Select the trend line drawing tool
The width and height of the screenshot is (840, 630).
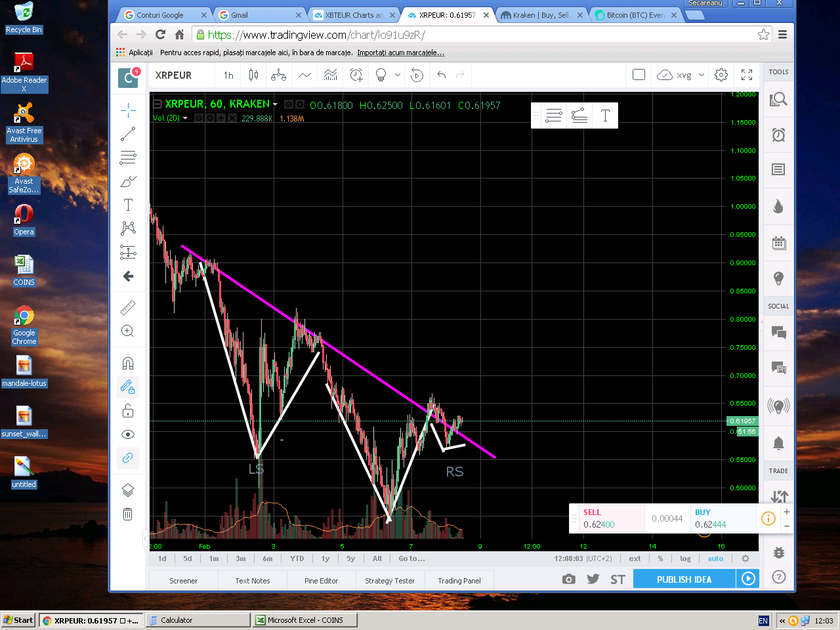click(128, 134)
